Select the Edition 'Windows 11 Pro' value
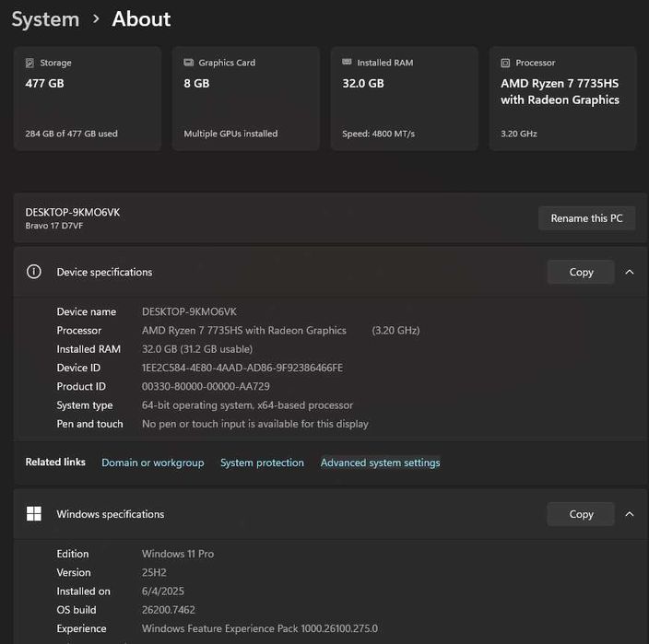Screen dimensions: 649x644 click(x=178, y=554)
